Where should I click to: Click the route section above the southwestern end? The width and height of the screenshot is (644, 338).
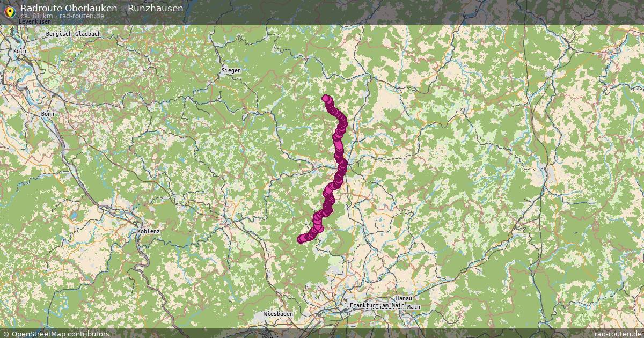point(318,221)
